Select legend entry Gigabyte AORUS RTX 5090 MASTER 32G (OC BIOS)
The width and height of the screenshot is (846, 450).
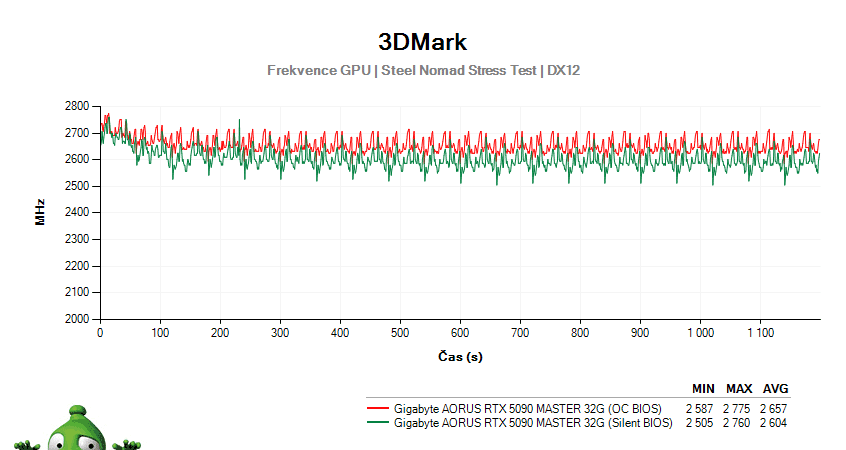(528, 409)
